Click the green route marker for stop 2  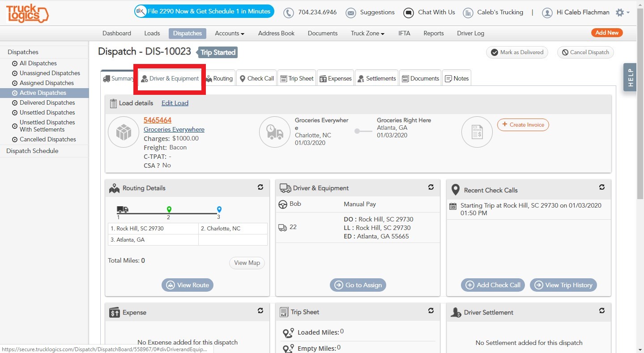(x=169, y=209)
